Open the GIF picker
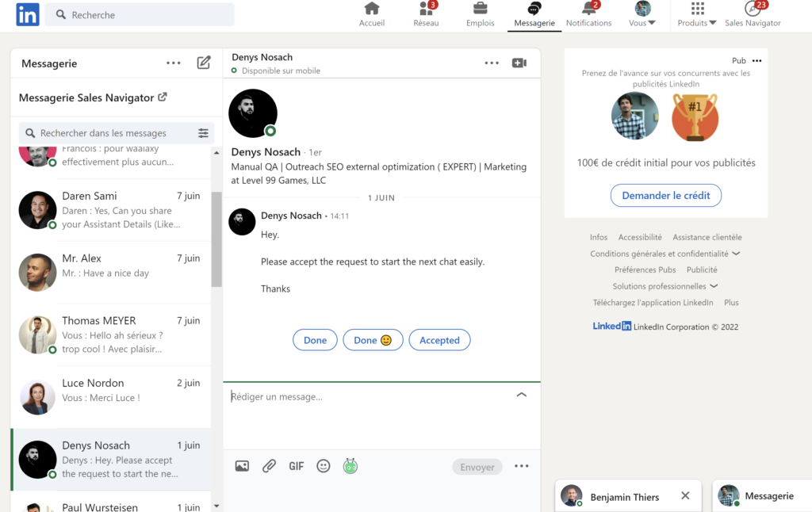812x512 pixels. (296, 467)
